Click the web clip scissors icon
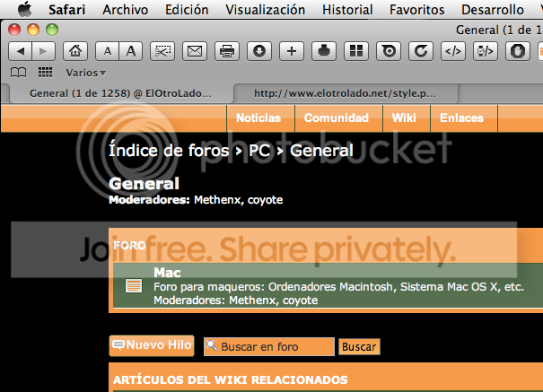This screenshot has height=392, width=543. [x=162, y=50]
